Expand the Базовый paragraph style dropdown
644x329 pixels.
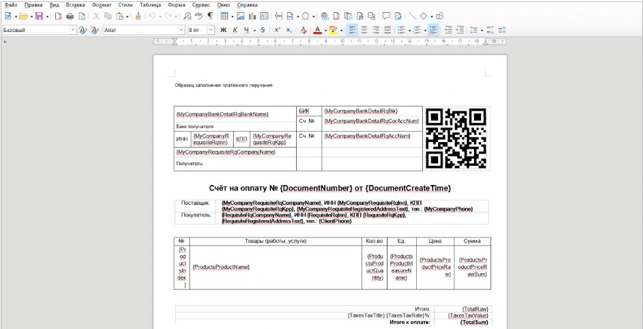(x=73, y=30)
